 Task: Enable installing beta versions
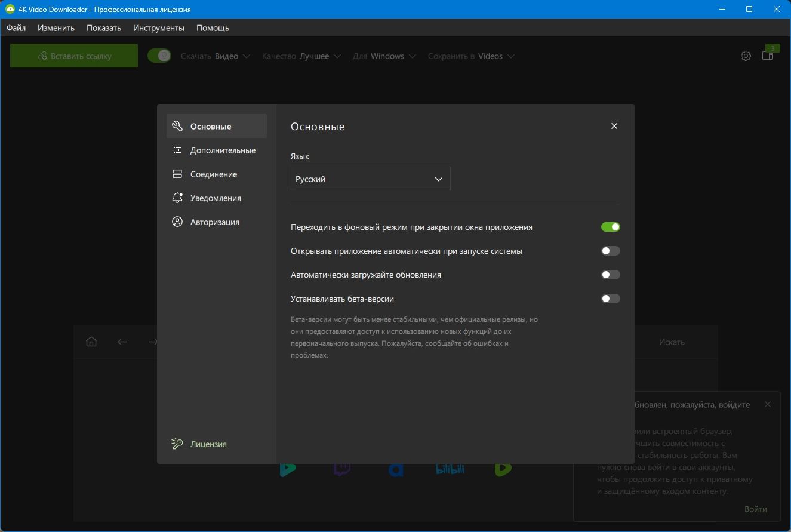pos(610,299)
